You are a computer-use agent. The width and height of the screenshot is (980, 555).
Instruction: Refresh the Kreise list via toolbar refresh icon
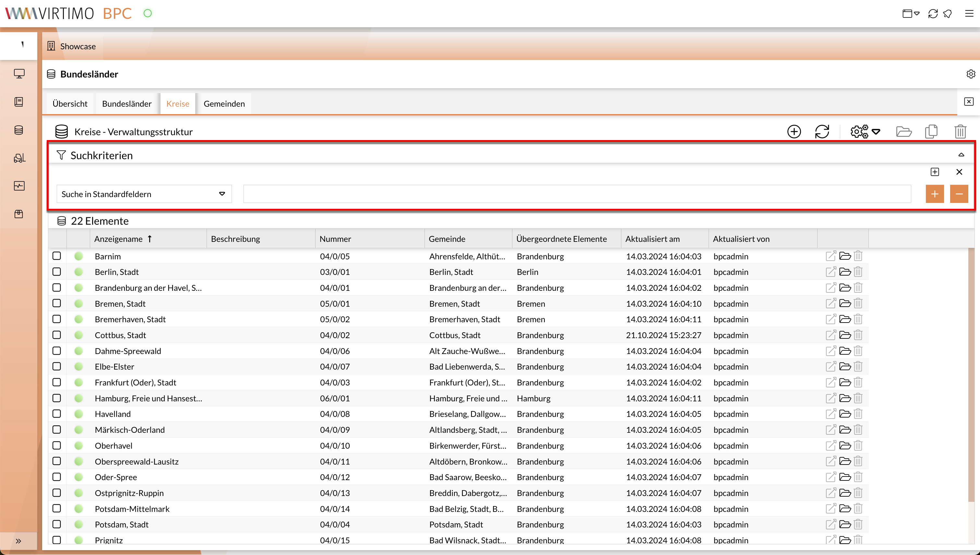[822, 132]
